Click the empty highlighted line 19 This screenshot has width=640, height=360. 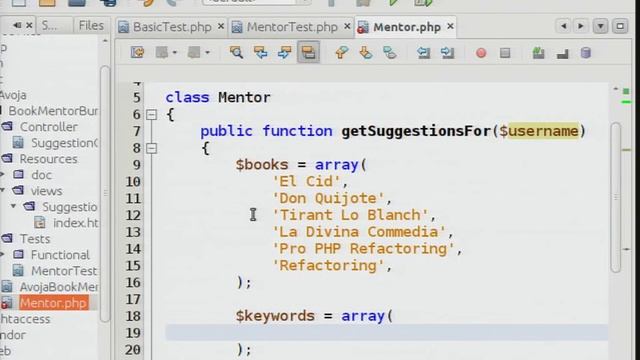point(387,333)
